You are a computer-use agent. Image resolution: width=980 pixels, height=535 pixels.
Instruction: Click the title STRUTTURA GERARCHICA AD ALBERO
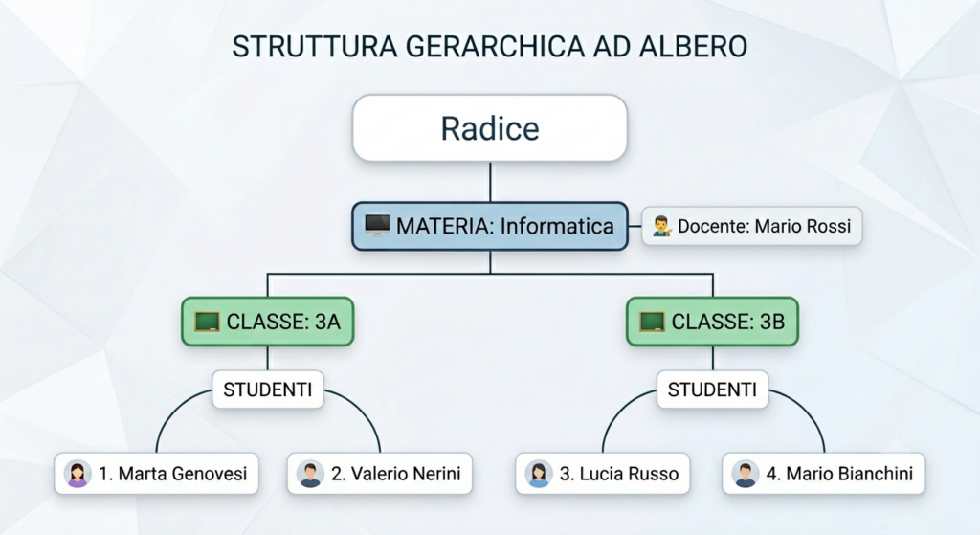click(490, 47)
